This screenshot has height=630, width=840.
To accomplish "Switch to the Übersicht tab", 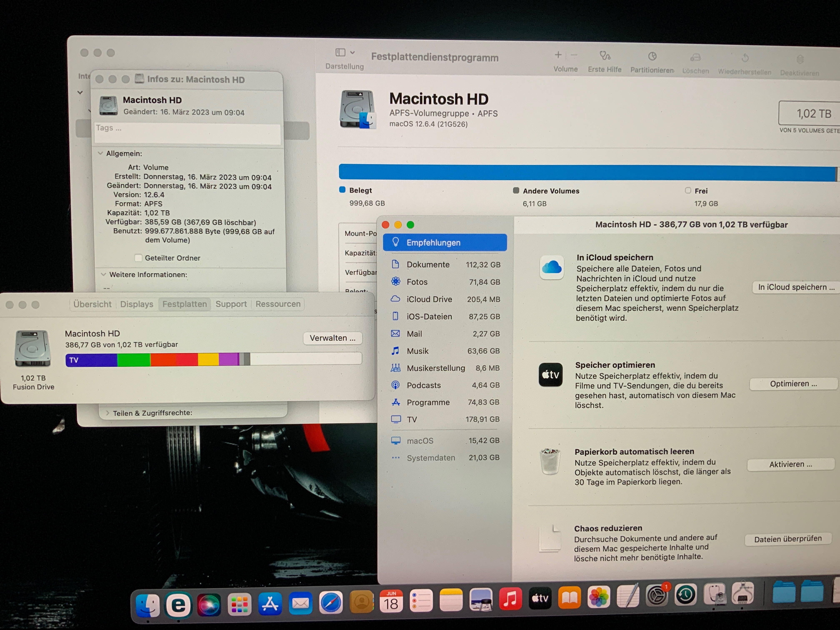I will coord(92,304).
